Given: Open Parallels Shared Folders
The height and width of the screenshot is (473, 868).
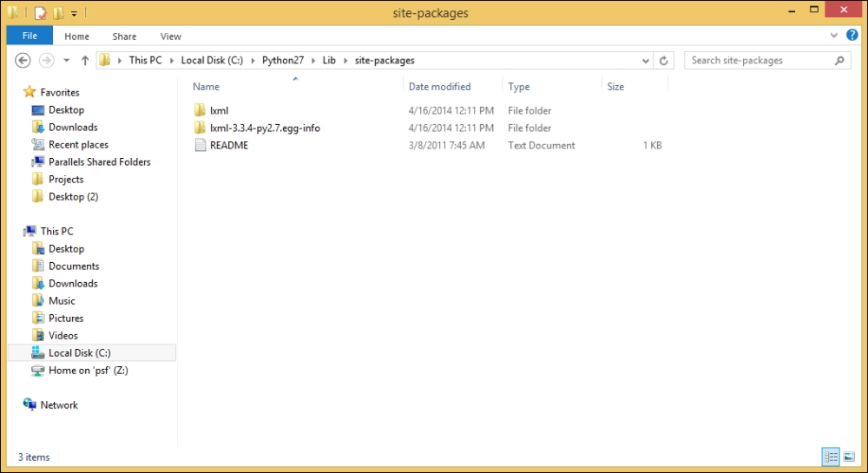Looking at the screenshot, I should 100,161.
